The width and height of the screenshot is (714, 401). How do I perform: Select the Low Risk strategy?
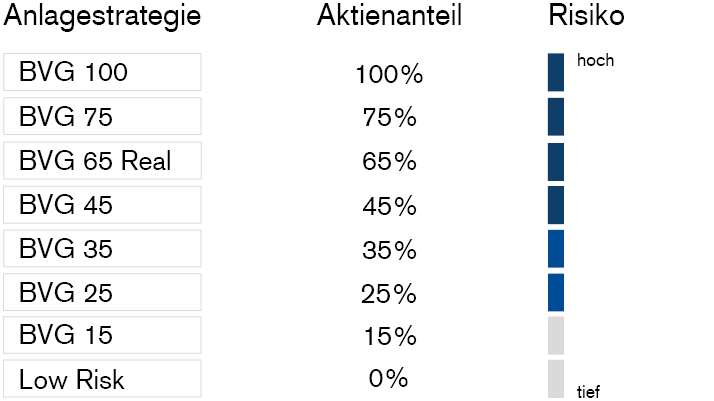point(102,379)
